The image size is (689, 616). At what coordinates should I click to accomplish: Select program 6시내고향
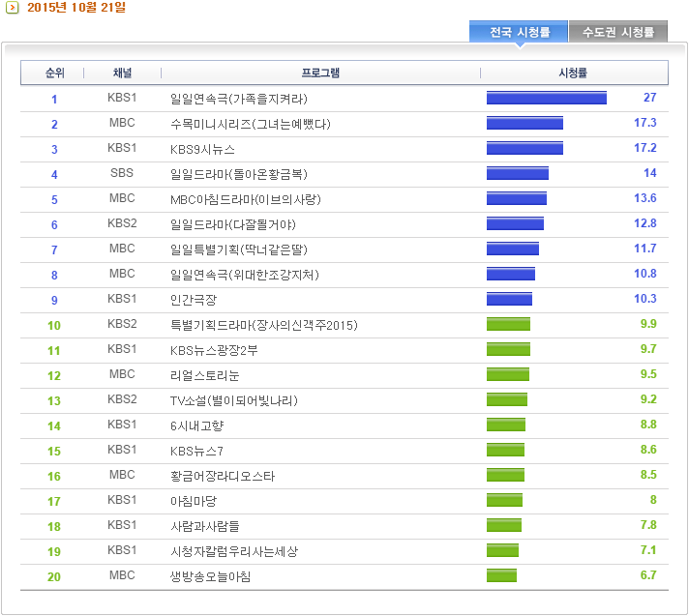[x=196, y=425]
